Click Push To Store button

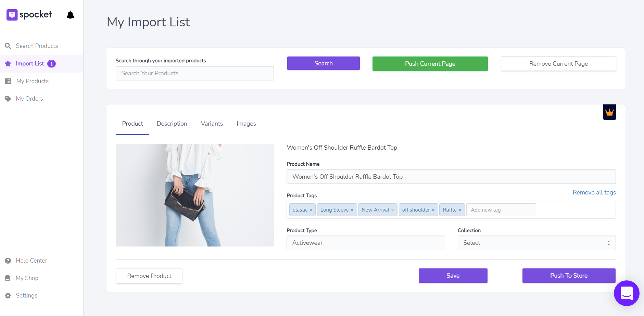pos(569,276)
